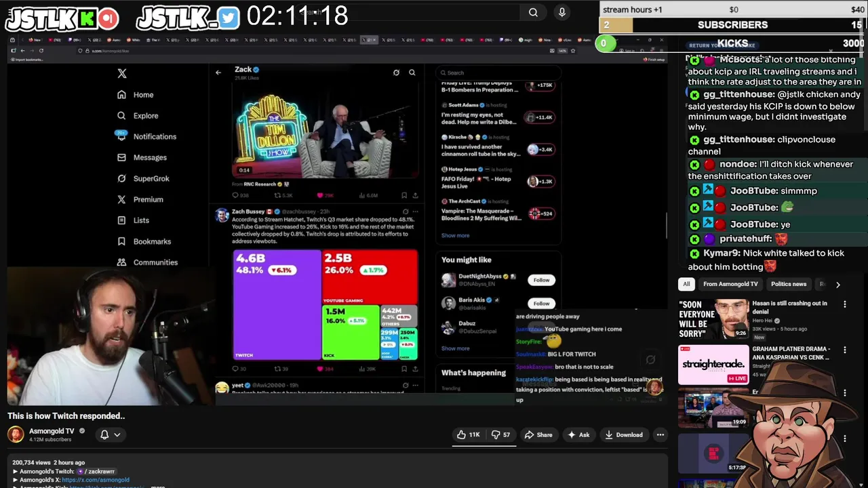The image size is (868, 488).
Task: Click the share icon on the Tim Dillon tweet
Action: click(415, 195)
